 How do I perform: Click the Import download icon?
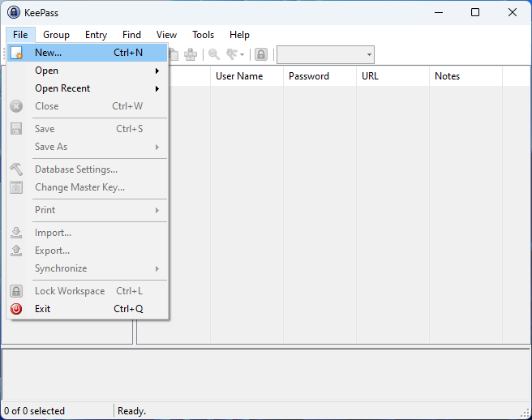[x=16, y=233]
